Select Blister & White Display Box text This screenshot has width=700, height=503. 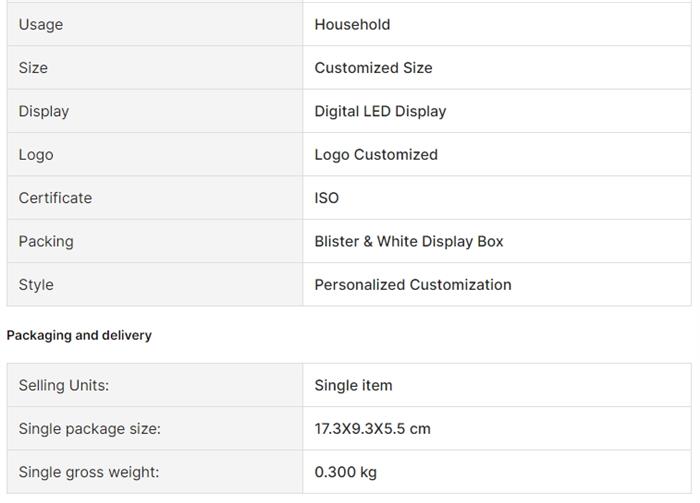pyautogui.click(x=409, y=241)
